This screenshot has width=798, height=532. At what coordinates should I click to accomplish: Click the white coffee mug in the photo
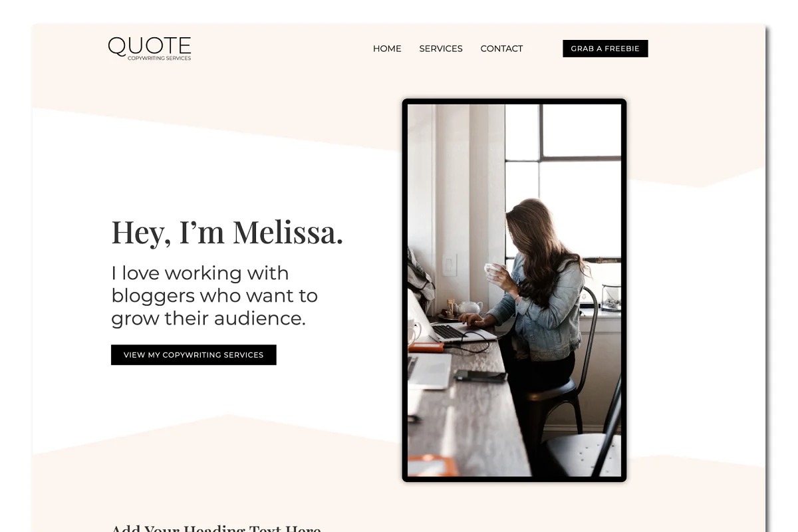click(x=493, y=269)
